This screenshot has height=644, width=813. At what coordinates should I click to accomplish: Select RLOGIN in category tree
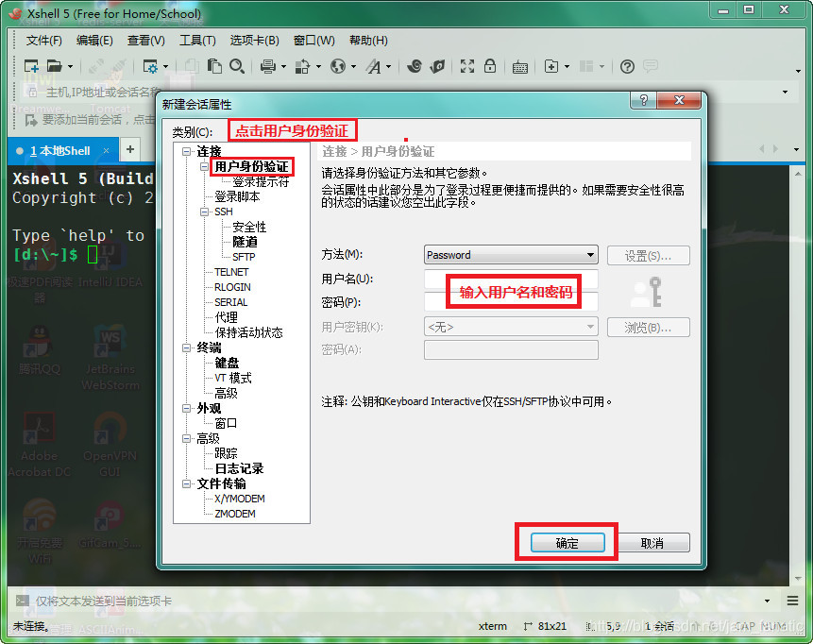[x=232, y=287]
